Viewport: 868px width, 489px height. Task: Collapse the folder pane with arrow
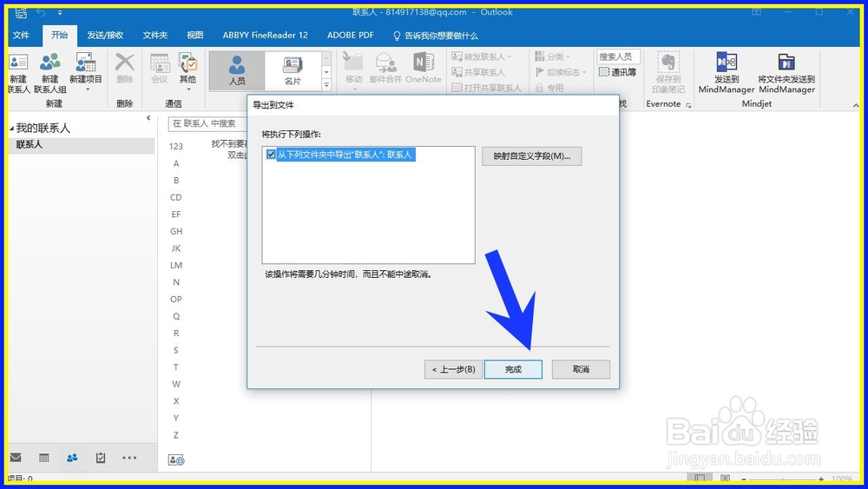[x=148, y=118]
